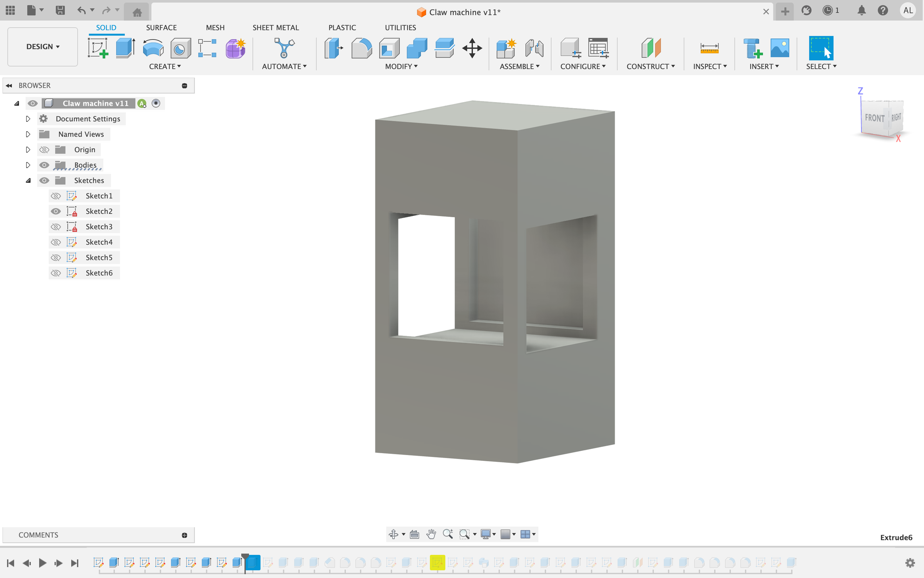The width and height of the screenshot is (924, 578).
Task: Toggle visibility of the Sketches folder
Action: (x=44, y=180)
